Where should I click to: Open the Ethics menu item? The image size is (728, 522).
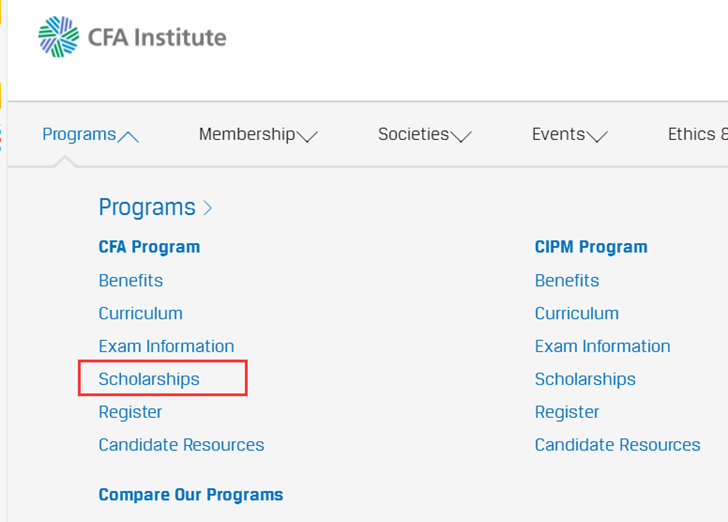(696, 135)
